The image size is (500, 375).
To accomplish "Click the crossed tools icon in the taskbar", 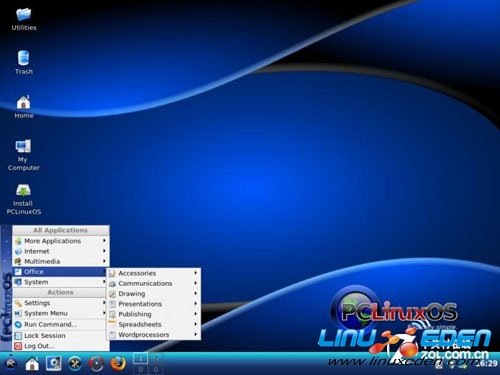I will pyautogui.click(x=75, y=363).
